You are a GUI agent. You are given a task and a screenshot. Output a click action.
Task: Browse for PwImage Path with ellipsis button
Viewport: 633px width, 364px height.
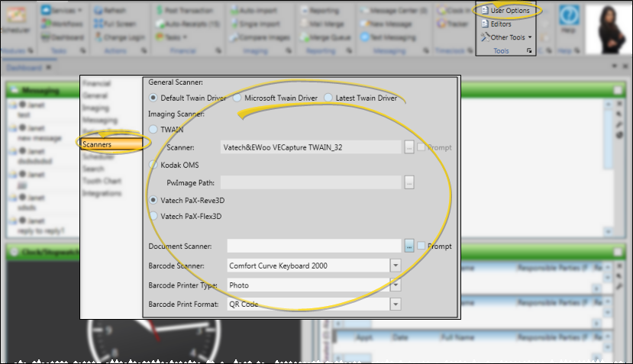tap(409, 182)
